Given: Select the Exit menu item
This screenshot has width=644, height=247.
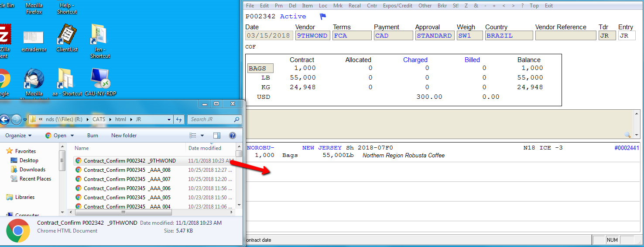Looking at the screenshot, I should [x=549, y=6].
